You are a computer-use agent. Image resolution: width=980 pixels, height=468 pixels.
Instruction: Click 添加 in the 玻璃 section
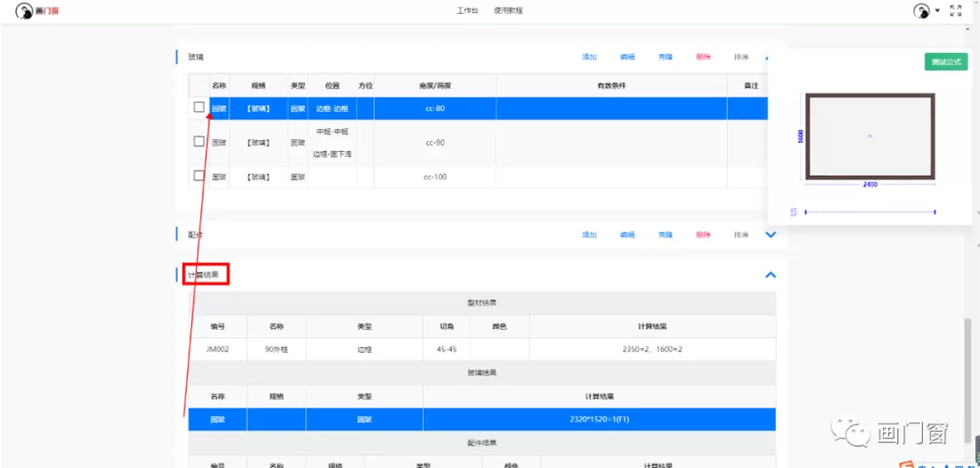(x=589, y=57)
